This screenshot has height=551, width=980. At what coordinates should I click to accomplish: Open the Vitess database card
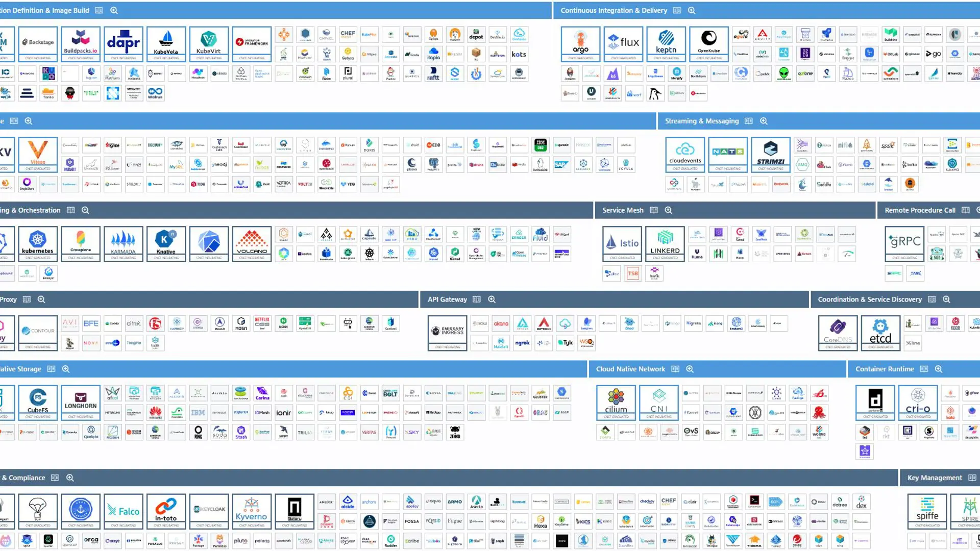(38, 155)
